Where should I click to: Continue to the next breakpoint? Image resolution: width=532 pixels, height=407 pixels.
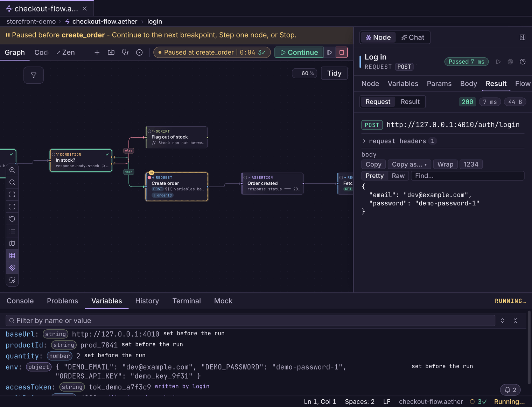(299, 52)
